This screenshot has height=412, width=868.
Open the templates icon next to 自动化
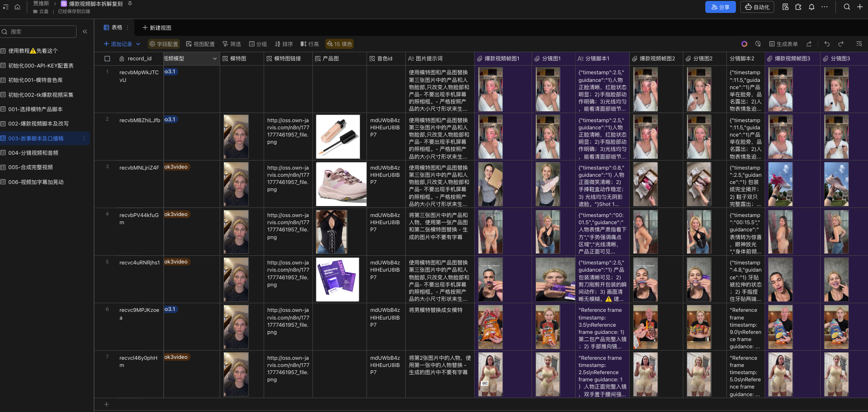pyautogui.click(x=785, y=7)
